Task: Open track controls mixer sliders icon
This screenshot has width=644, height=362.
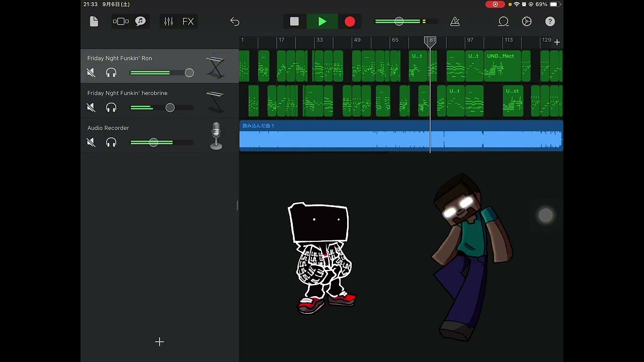Action: [x=169, y=22]
